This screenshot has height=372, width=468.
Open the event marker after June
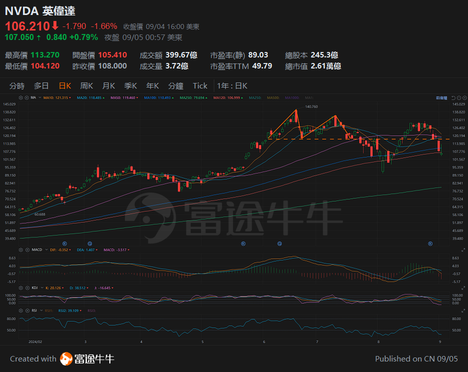point(279,244)
